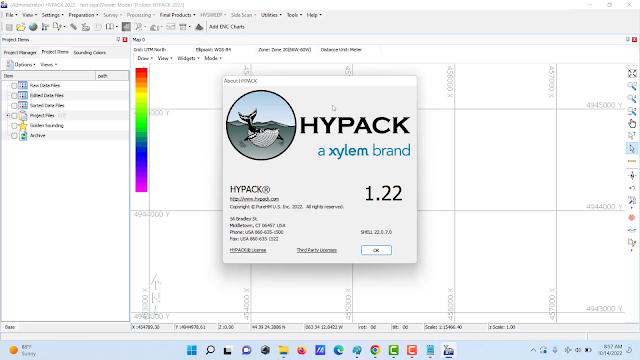Click the path column header

coord(112,76)
